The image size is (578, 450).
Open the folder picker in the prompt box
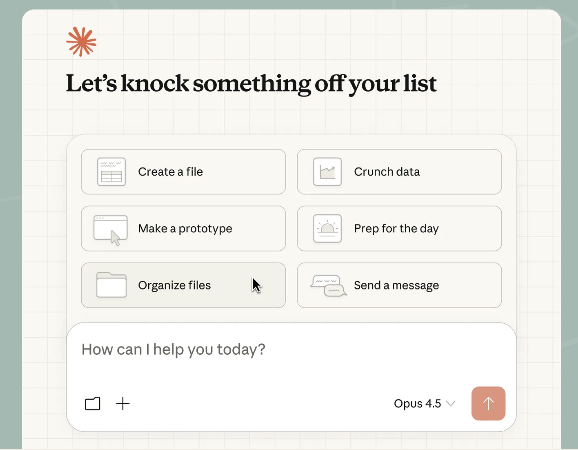(93, 404)
